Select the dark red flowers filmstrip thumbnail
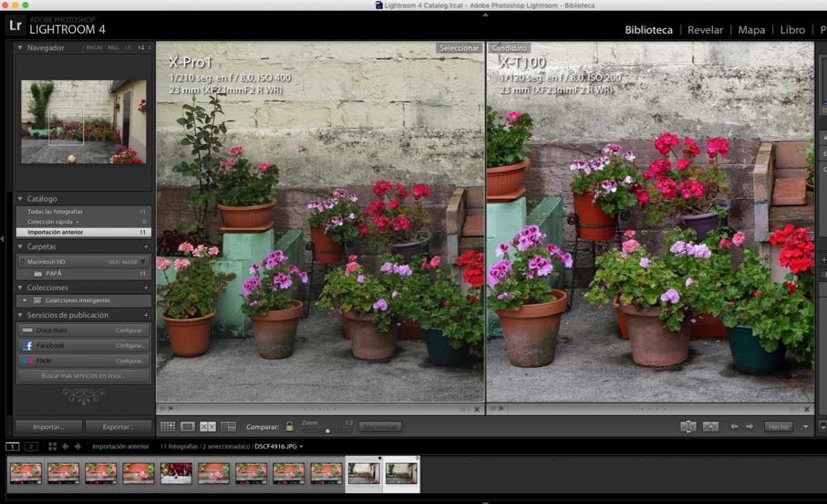This screenshot has width=827, height=504. click(x=176, y=473)
